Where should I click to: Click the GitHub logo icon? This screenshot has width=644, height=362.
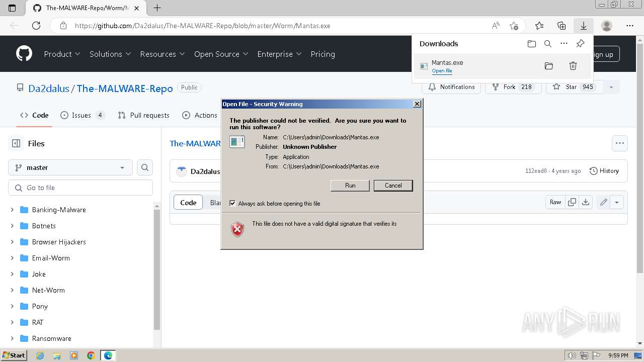click(x=24, y=54)
